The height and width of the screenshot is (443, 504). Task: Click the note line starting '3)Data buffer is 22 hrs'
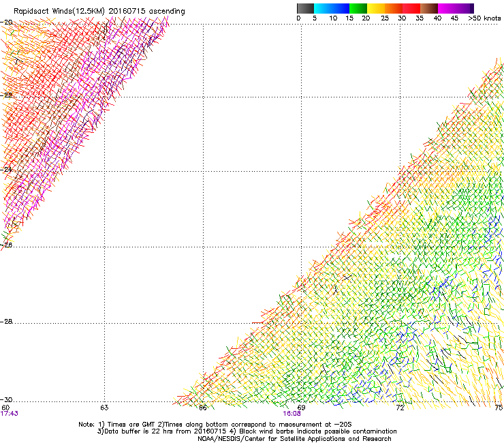pos(247,431)
